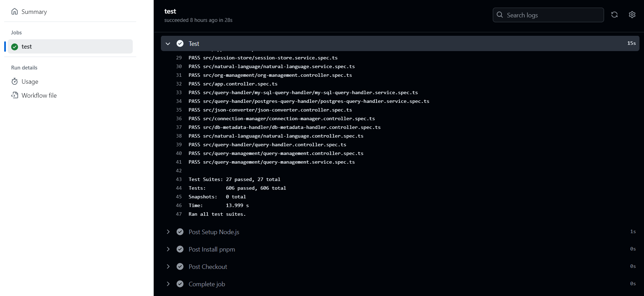Select the 'Snapshots: 0 total' log line

click(217, 197)
